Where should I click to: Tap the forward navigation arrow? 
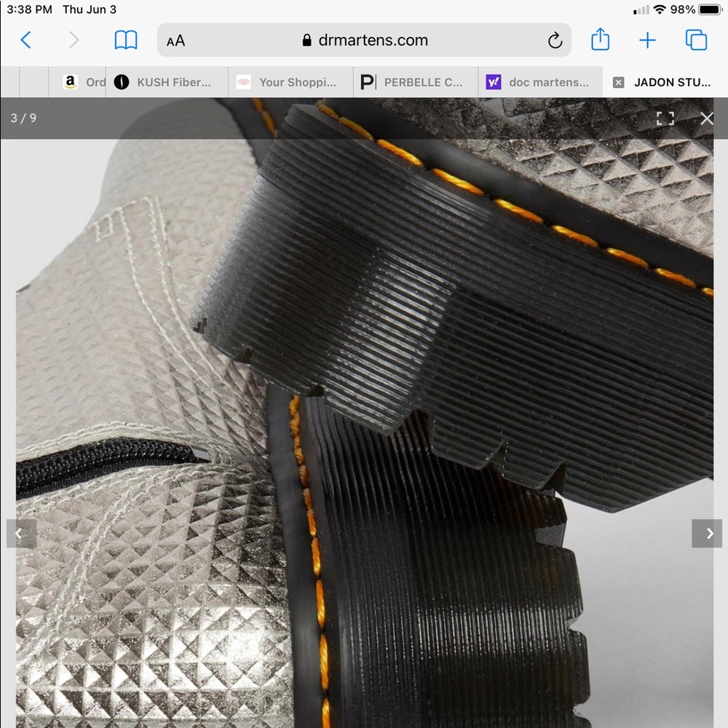(x=74, y=40)
